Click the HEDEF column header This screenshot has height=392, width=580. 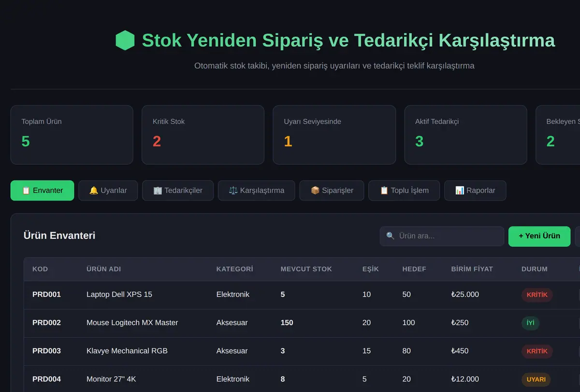pyautogui.click(x=414, y=269)
